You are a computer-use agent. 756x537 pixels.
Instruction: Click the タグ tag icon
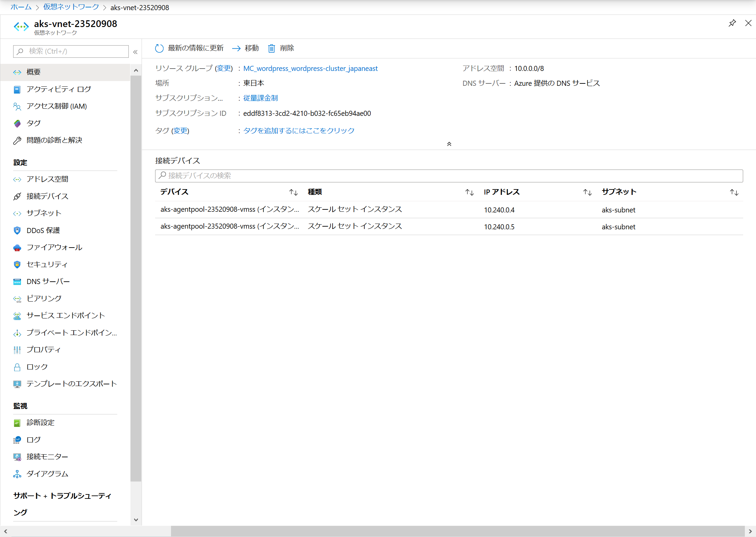pos(17,123)
